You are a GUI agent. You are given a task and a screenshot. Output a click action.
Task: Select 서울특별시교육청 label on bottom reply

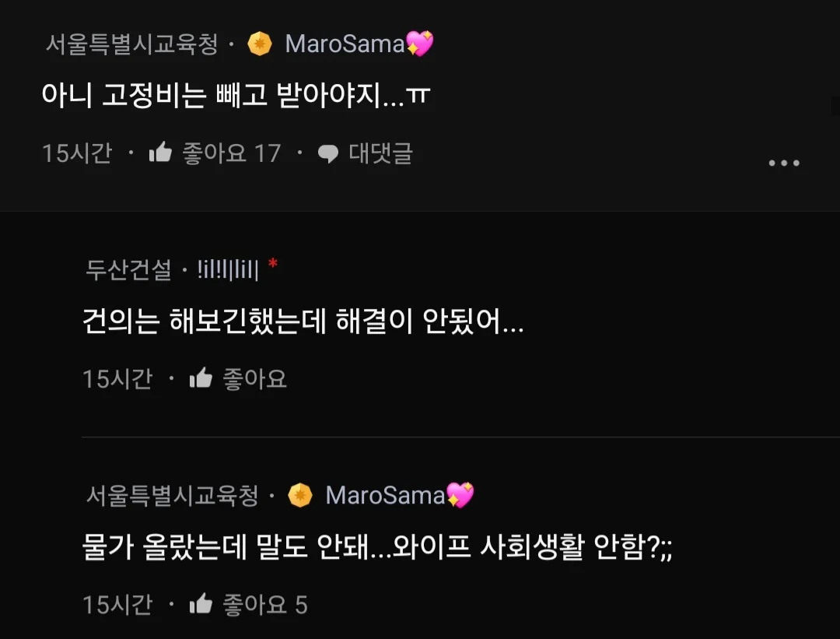(172, 495)
